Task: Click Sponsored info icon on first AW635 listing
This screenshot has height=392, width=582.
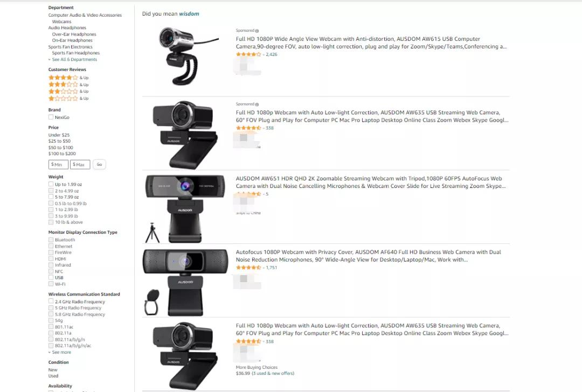Action: coord(257,104)
